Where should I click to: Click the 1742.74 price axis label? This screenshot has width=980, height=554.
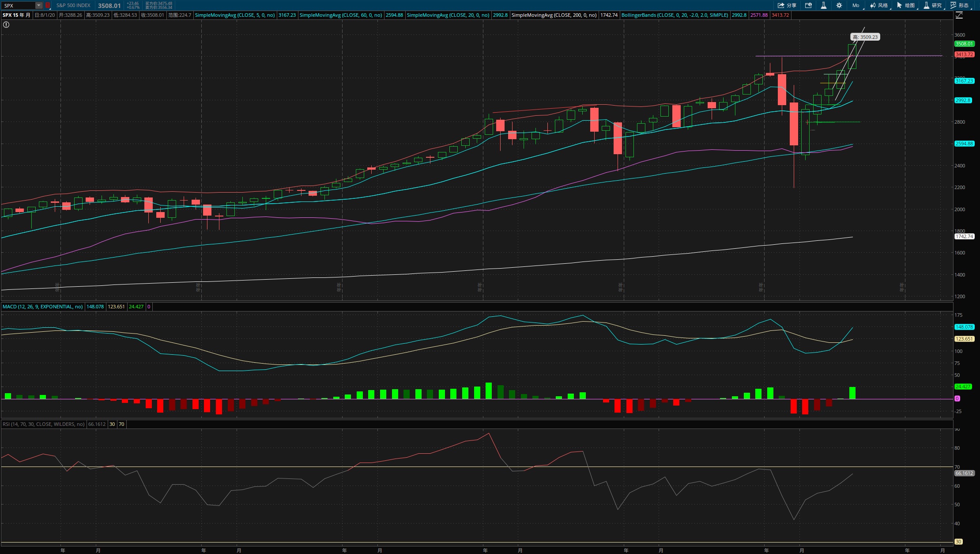coord(964,236)
